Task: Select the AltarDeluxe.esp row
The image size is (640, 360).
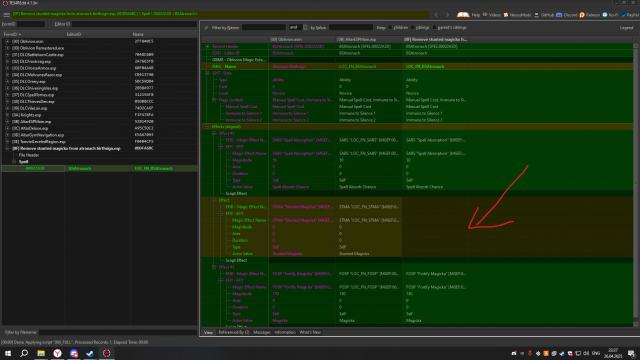Action: (100, 128)
